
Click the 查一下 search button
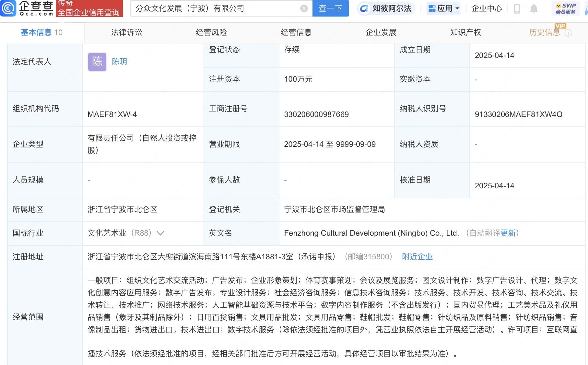330,8
